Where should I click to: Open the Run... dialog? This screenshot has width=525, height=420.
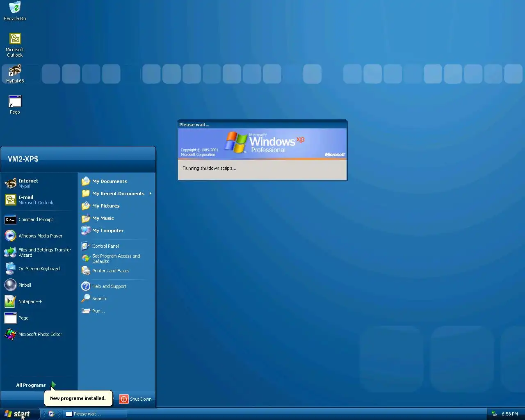point(116,311)
